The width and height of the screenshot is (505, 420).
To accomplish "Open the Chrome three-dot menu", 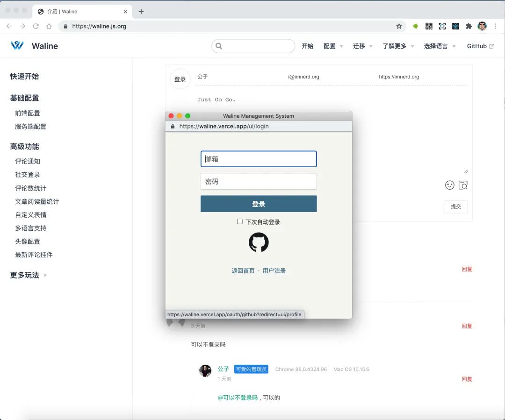I will click(495, 26).
